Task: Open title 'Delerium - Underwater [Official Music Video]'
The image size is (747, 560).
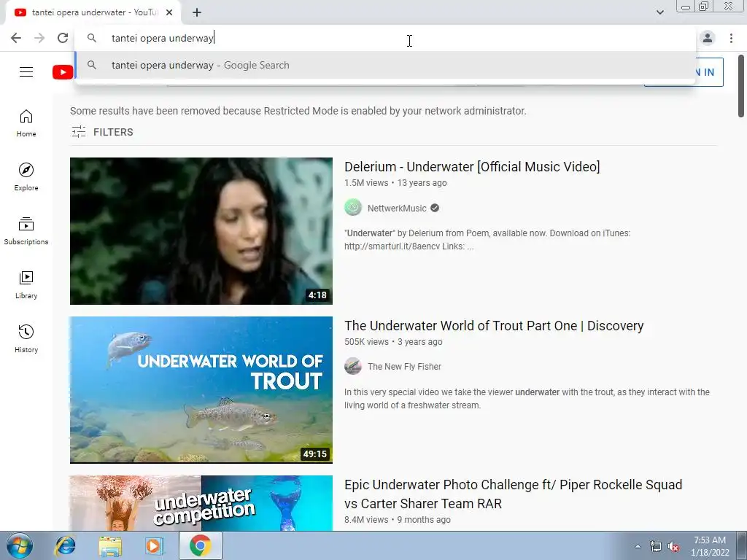Action: coord(472,167)
